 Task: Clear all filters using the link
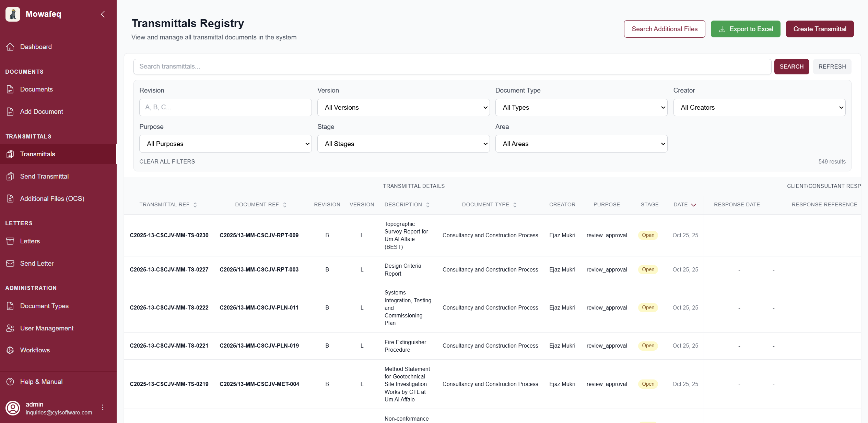[x=167, y=161]
